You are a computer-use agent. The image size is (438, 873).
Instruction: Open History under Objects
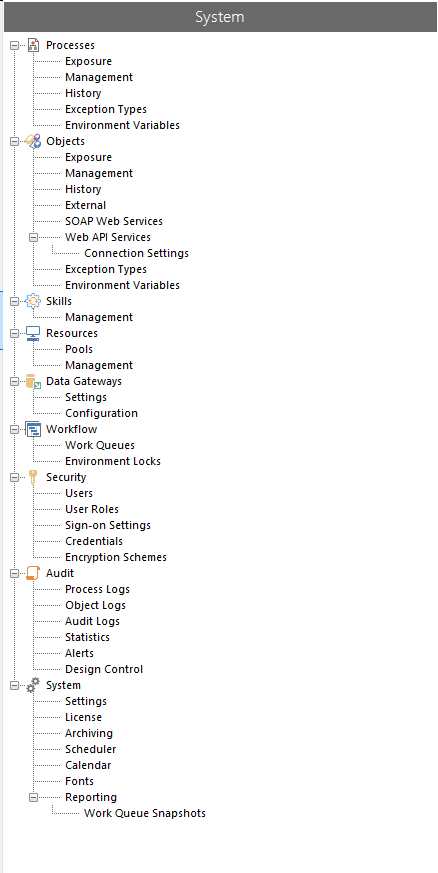click(83, 189)
